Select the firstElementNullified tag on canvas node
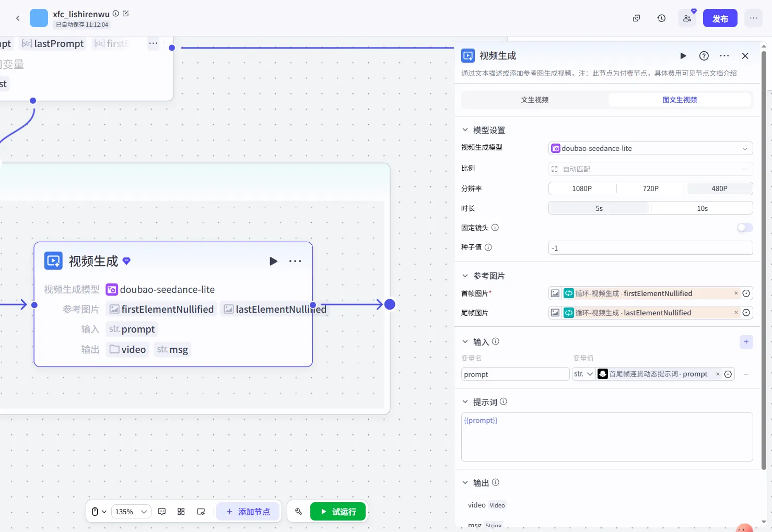This screenshot has width=772, height=532. [161, 309]
